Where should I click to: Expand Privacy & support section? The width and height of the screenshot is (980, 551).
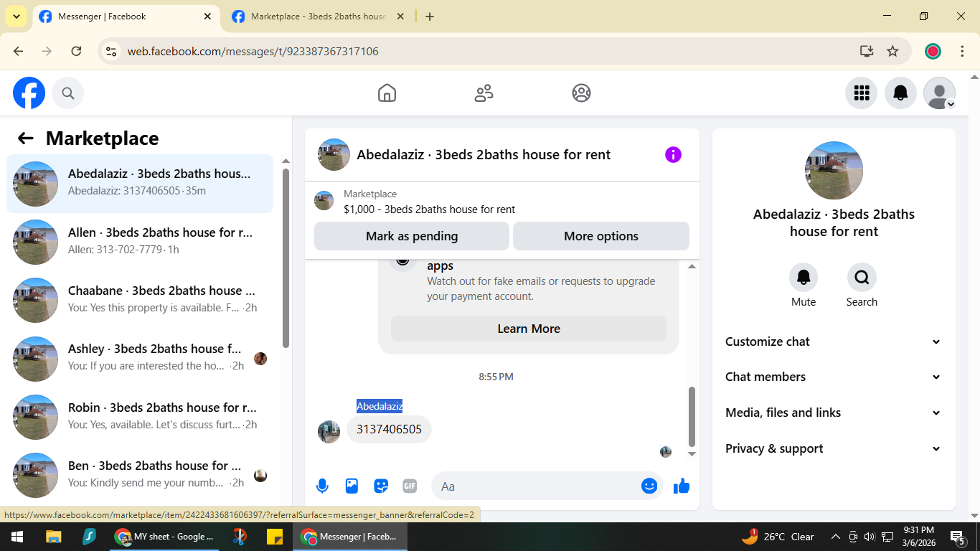(834, 448)
